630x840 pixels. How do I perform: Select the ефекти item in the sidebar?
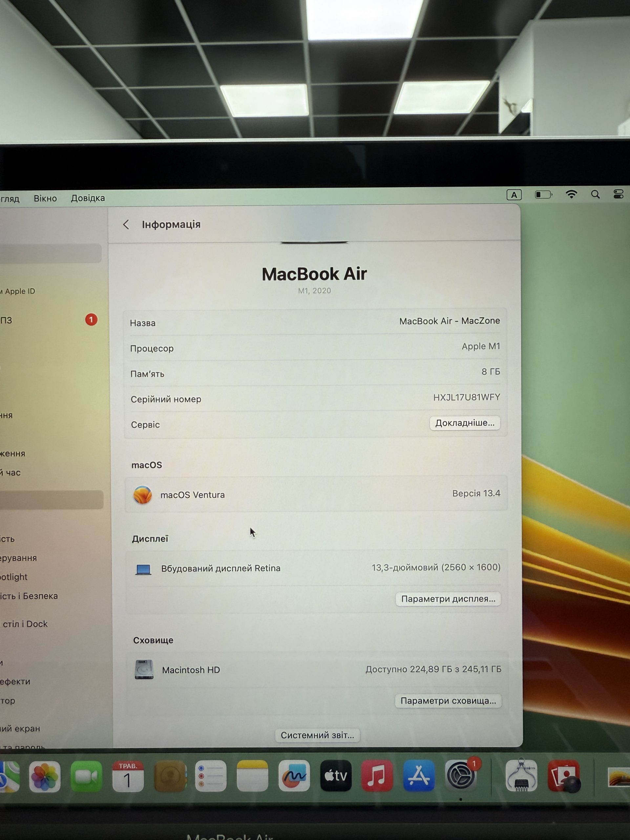click(15, 681)
